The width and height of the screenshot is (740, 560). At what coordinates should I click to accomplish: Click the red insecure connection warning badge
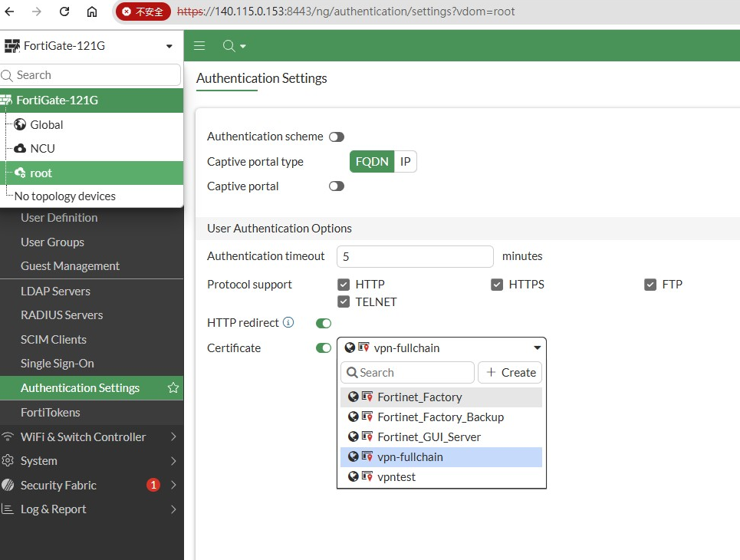tap(143, 12)
